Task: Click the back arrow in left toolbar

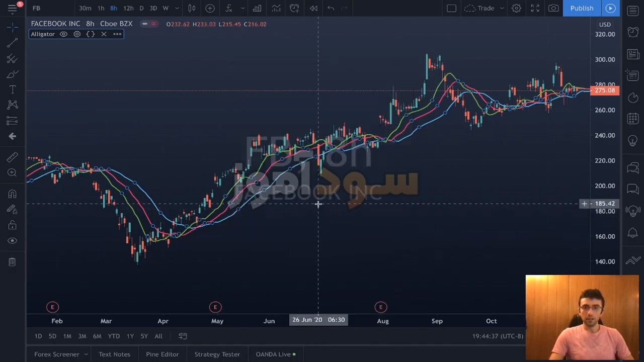Action: coord(13,136)
